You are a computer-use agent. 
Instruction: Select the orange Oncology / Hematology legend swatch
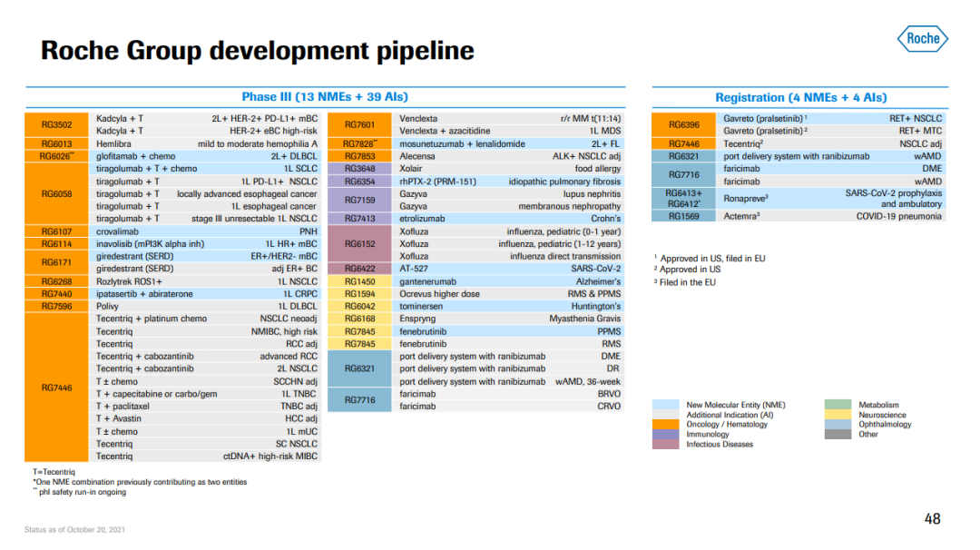click(x=666, y=425)
